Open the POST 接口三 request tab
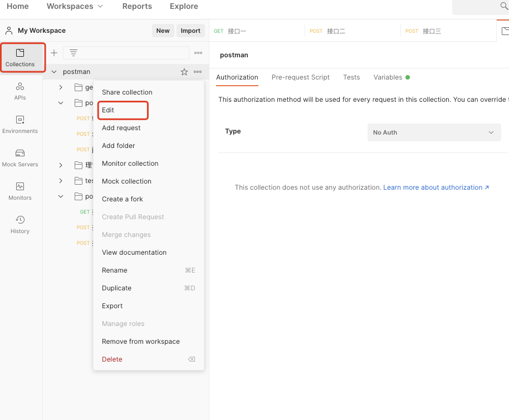The image size is (509, 420). (449, 31)
